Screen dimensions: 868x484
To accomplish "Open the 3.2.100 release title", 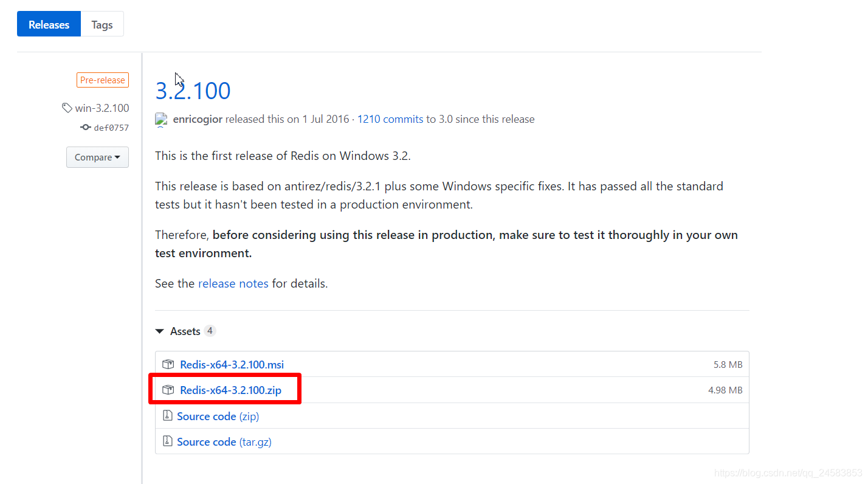I will [x=193, y=91].
